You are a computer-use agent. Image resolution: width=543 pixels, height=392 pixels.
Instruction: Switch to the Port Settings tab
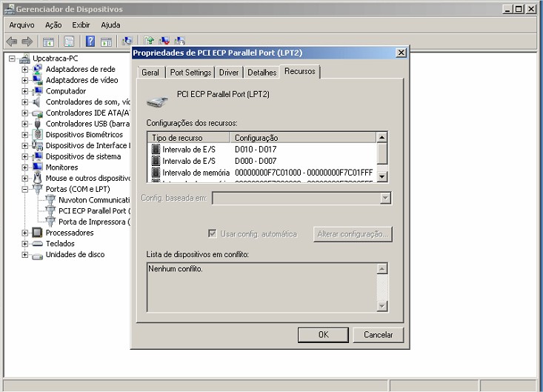coord(190,73)
